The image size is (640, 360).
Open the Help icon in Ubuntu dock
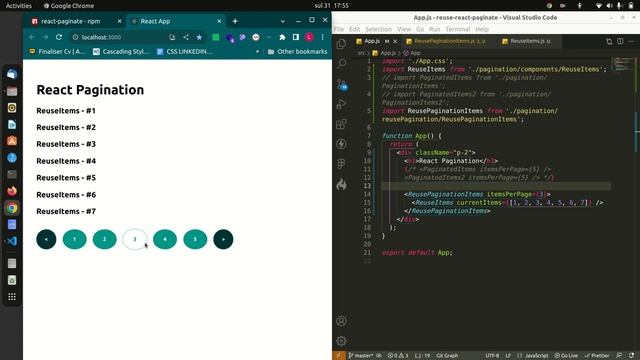(12, 158)
